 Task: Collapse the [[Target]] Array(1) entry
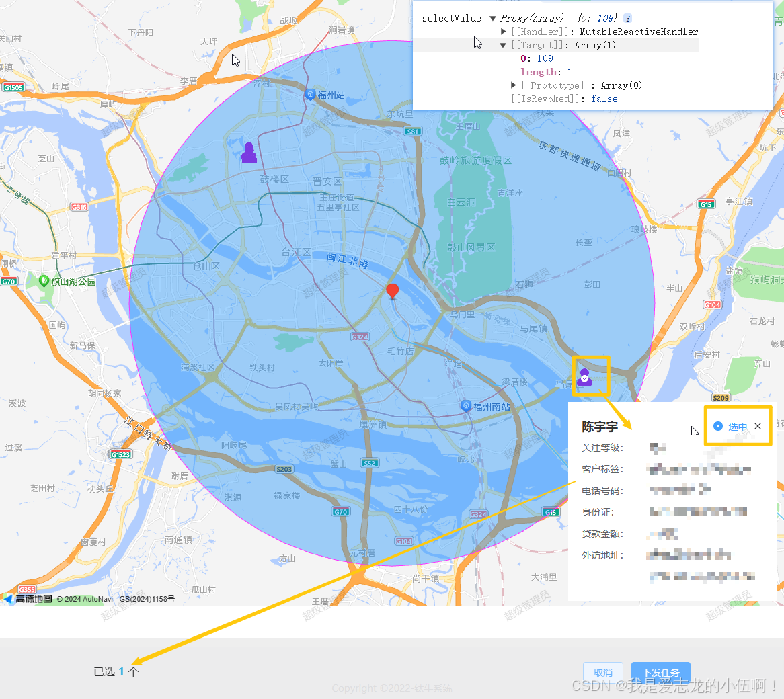tap(504, 45)
